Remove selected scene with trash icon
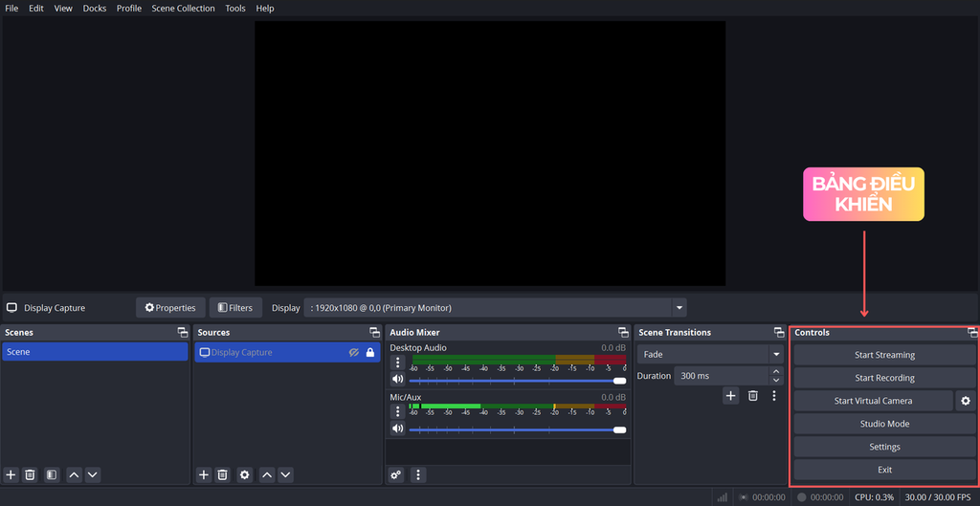The height and width of the screenshot is (506, 980). [x=30, y=474]
